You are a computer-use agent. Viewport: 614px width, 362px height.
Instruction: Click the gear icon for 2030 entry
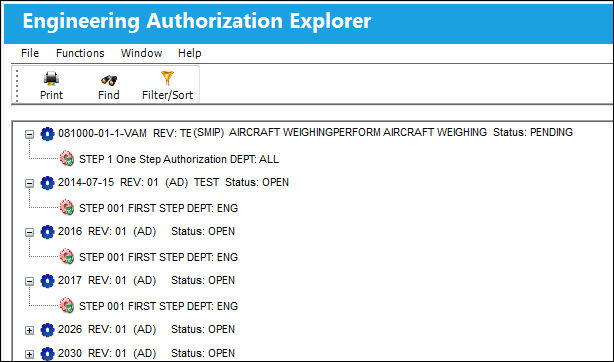(x=47, y=354)
